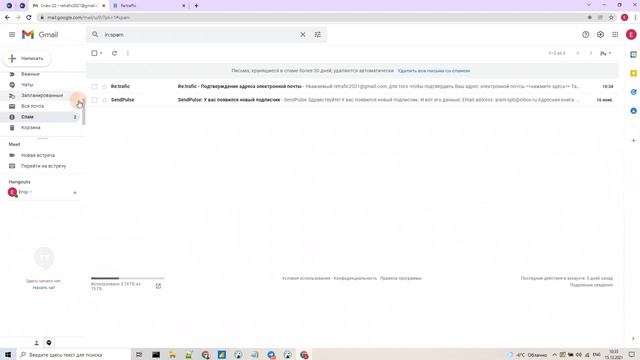Start a Новая встреча in Meet
This screenshot has height=360, width=640.
[x=38, y=156]
